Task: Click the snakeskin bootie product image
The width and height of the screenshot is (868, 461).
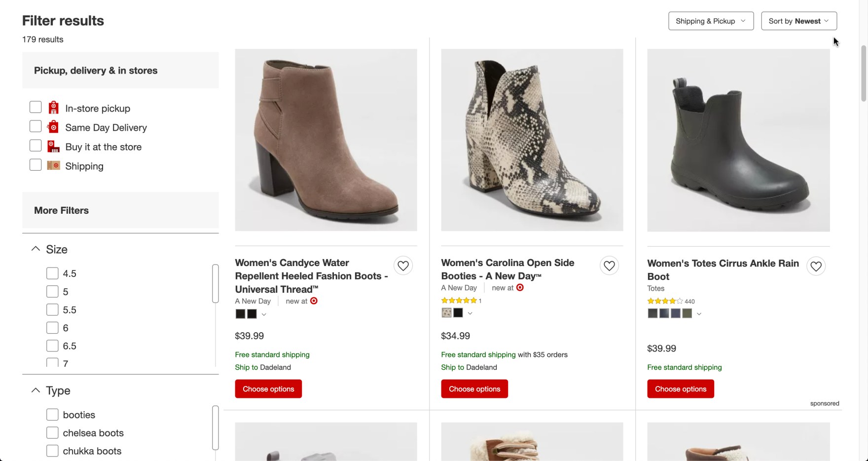Action: point(532,140)
